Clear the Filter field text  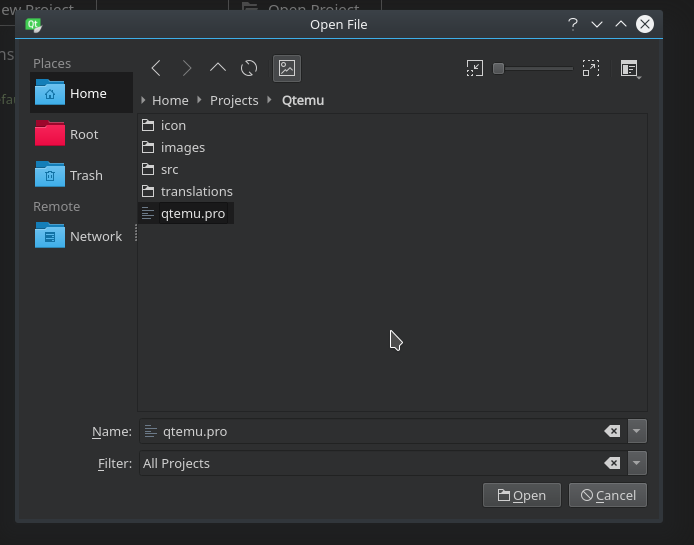pos(613,463)
